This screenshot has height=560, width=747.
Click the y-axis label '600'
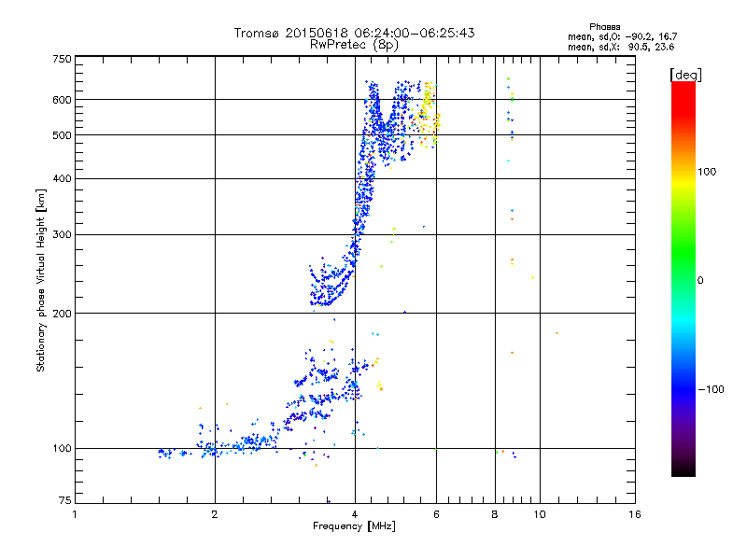coord(62,100)
